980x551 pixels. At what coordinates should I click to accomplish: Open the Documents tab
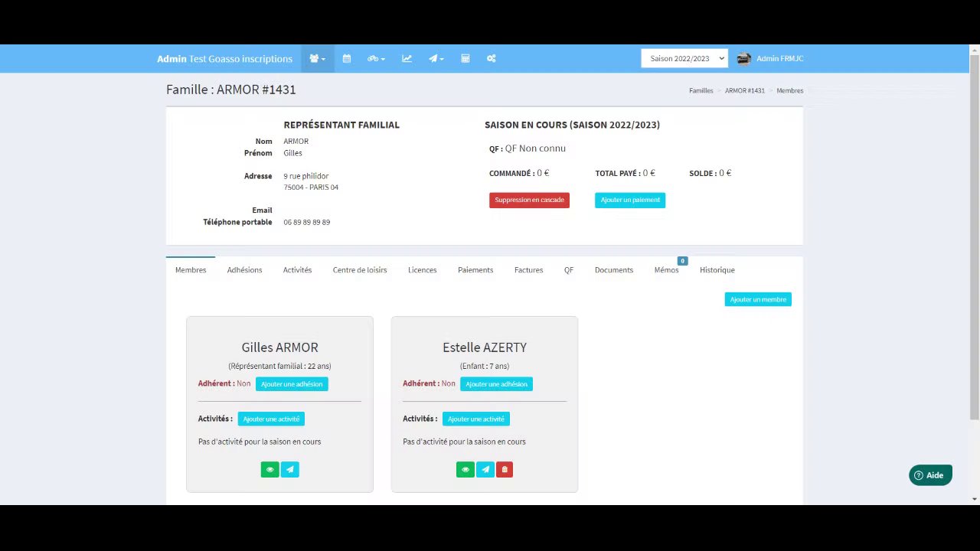pos(614,269)
